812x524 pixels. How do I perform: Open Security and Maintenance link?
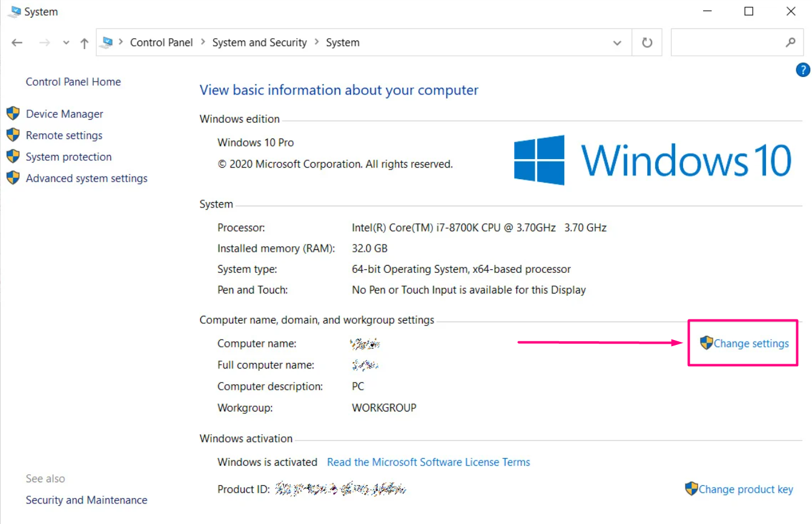tap(87, 500)
